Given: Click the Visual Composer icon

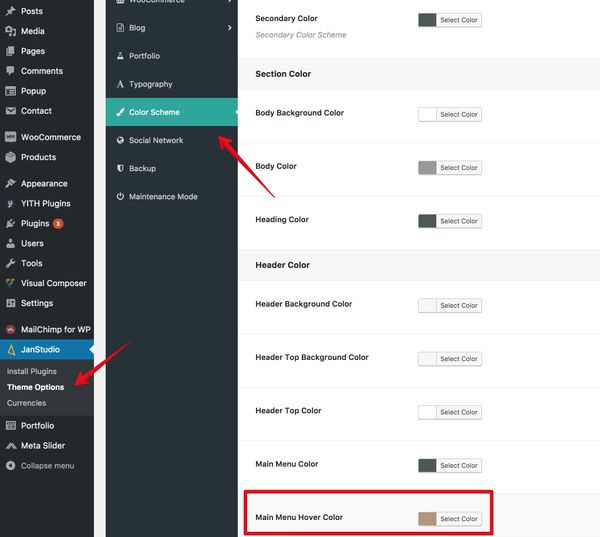Looking at the screenshot, I should pos(11,283).
